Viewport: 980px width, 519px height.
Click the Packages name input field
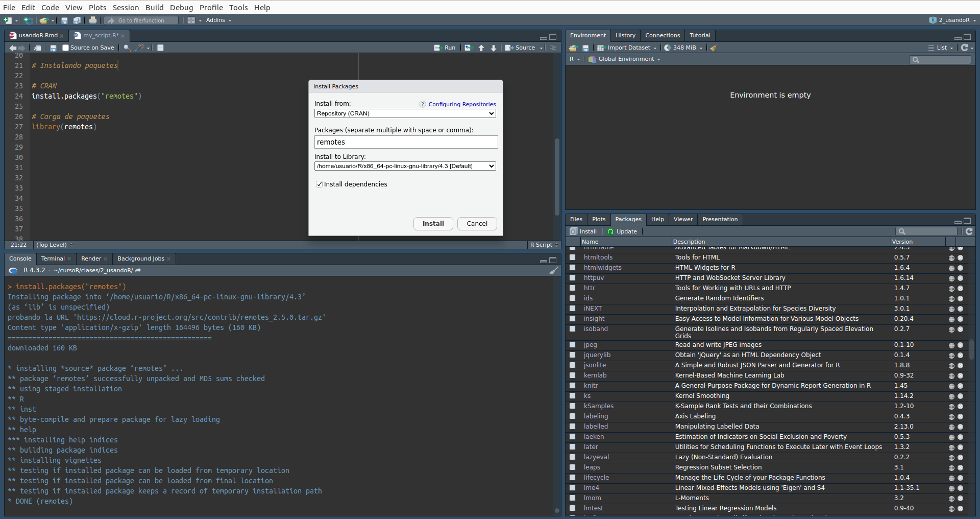(406, 142)
